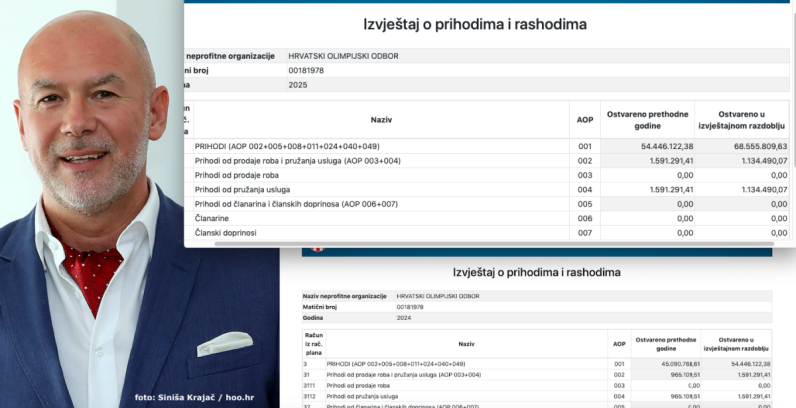Screen dimensions: 796x408
Task: Click the 'Naziv' column header in the 2025 report
Action: (381, 120)
